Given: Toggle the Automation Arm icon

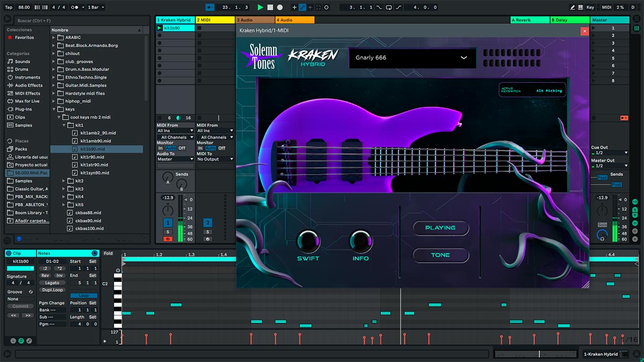Looking at the screenshot, I should [x=302, y=8].
